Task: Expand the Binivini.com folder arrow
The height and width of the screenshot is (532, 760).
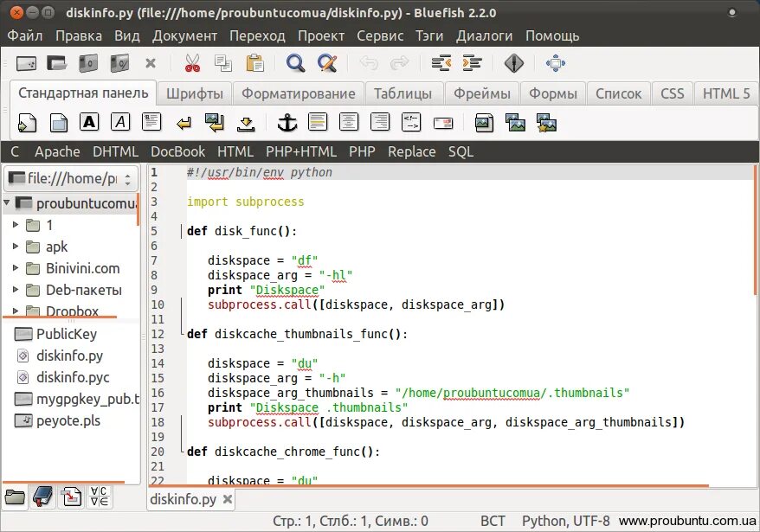Action: (16, 268)
